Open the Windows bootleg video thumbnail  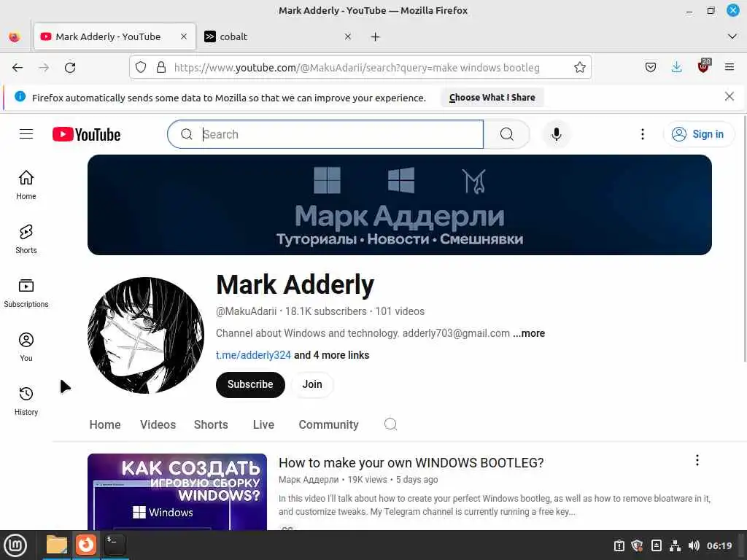click(177, 491)
